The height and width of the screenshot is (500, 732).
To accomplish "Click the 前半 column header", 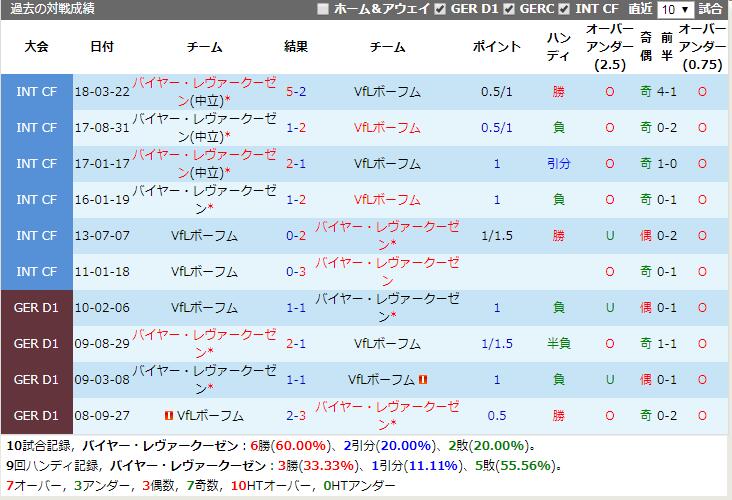I will pyautogui.click(x=667, y=46).
